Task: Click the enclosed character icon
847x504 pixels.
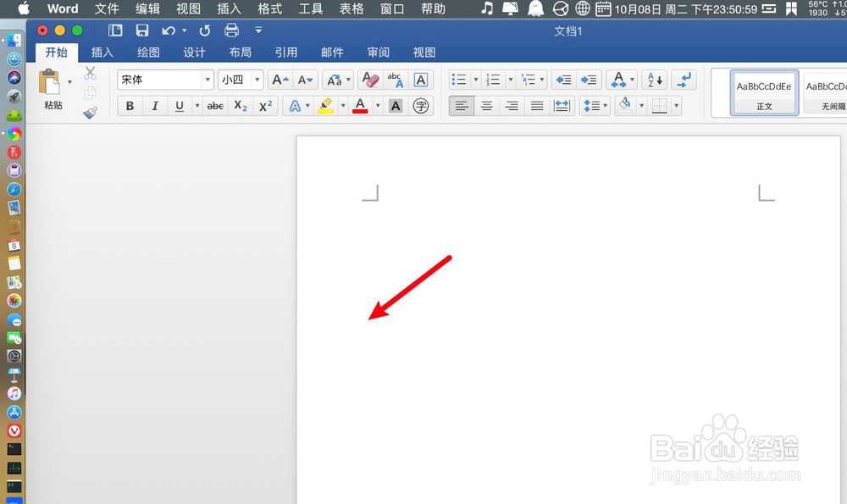Action: pyautogui.click(x=421, y=106)
